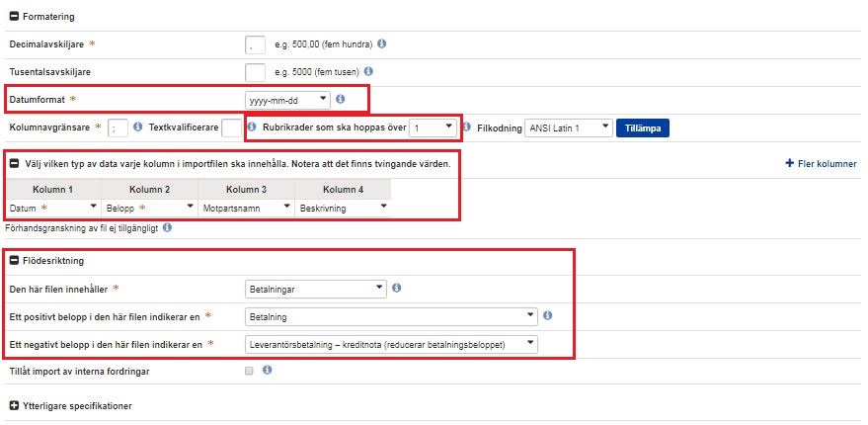Screen dimensions: 868x425
Task: Open Rubrikrader som ska hoppas över dropdown
Action: 434,127
